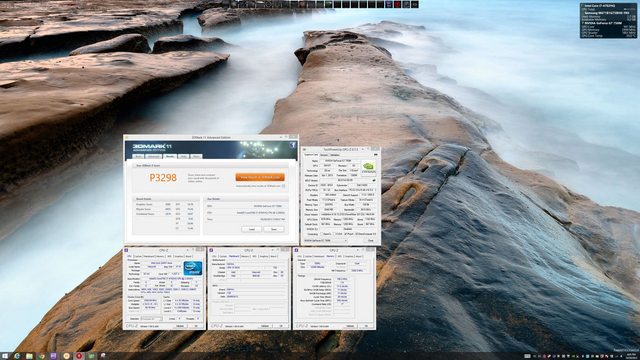Expand the GPU selection dropdown in GPU-Z
The width and height of the screenshot is (640, 360).
click(x=325, y=240)
